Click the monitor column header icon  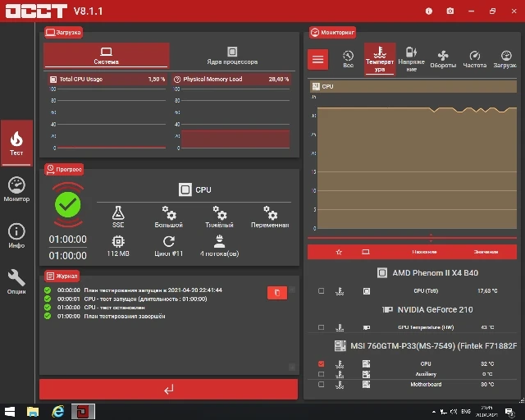366,252
